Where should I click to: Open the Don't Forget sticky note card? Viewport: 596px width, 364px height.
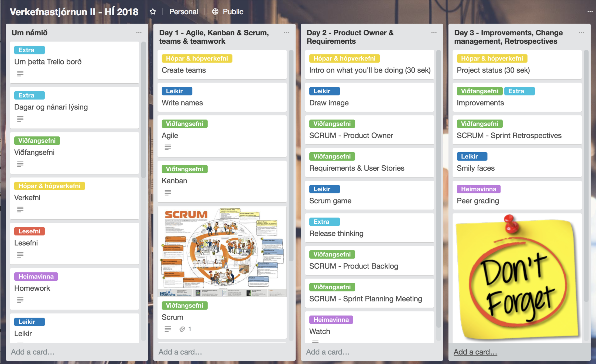517,278
